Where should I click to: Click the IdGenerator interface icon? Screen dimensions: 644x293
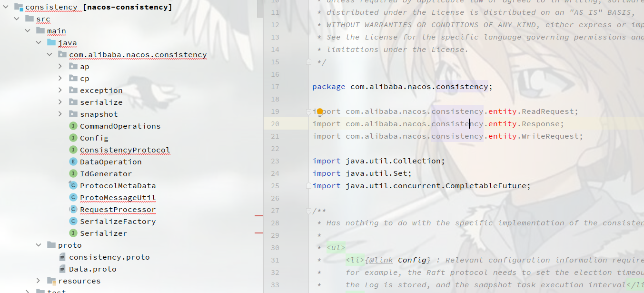(73, 174)
